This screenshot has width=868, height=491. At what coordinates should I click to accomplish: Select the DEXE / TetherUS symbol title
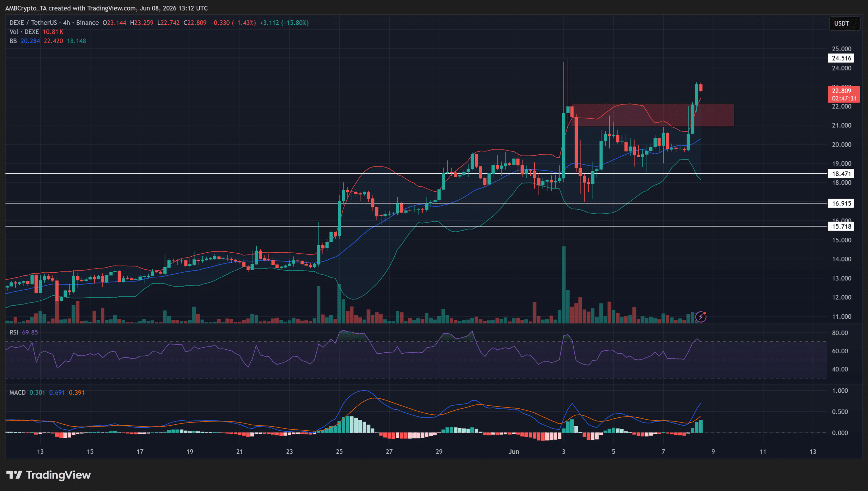coord(33,23)
